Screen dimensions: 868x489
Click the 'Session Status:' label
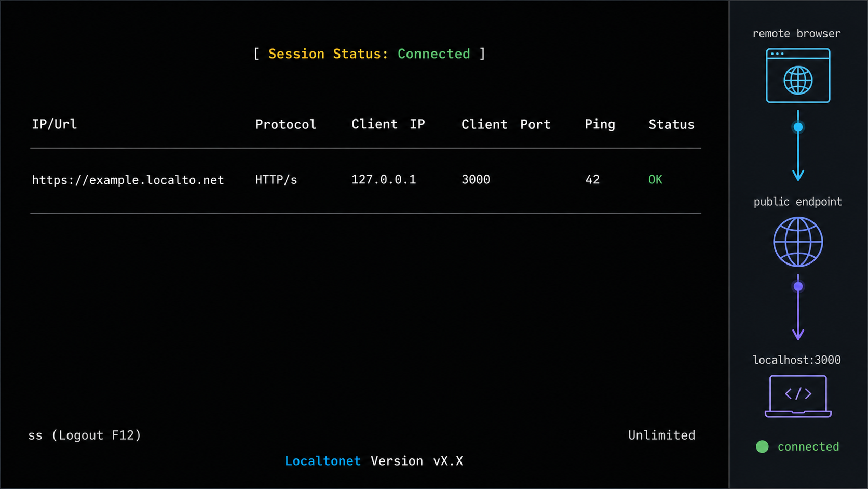328,54
